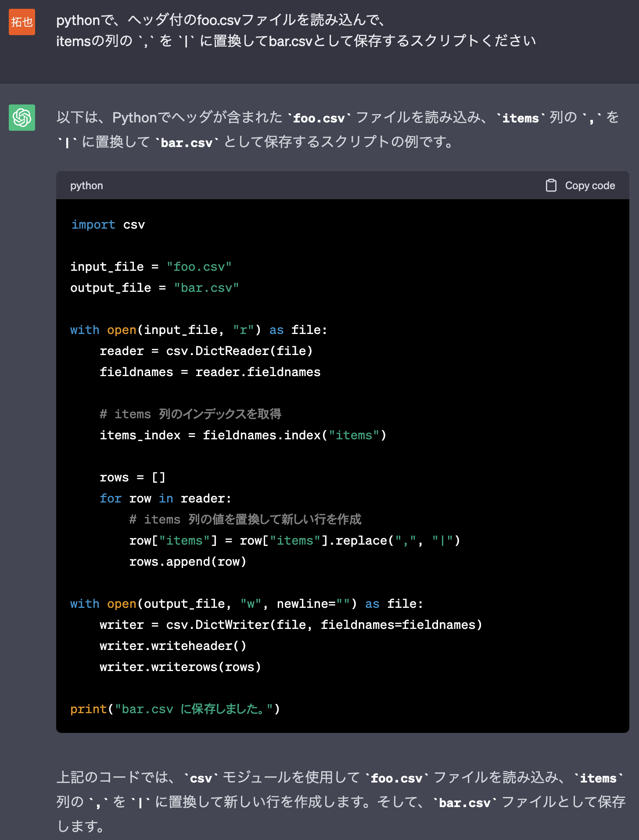Click the user's prompt message text
The width and height of the screenshot is (639, 840).
point(296,31)
